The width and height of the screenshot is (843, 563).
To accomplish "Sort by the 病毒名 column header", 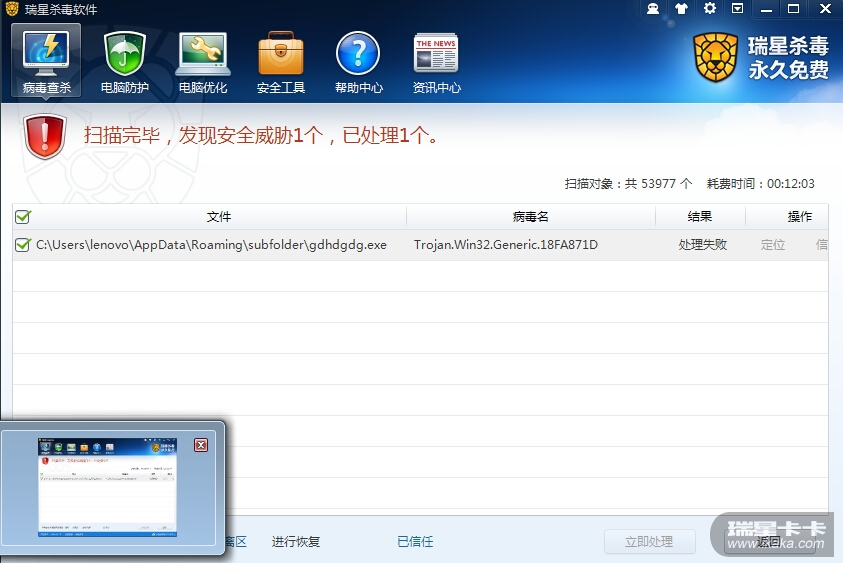I will click(x=531, y=217).
